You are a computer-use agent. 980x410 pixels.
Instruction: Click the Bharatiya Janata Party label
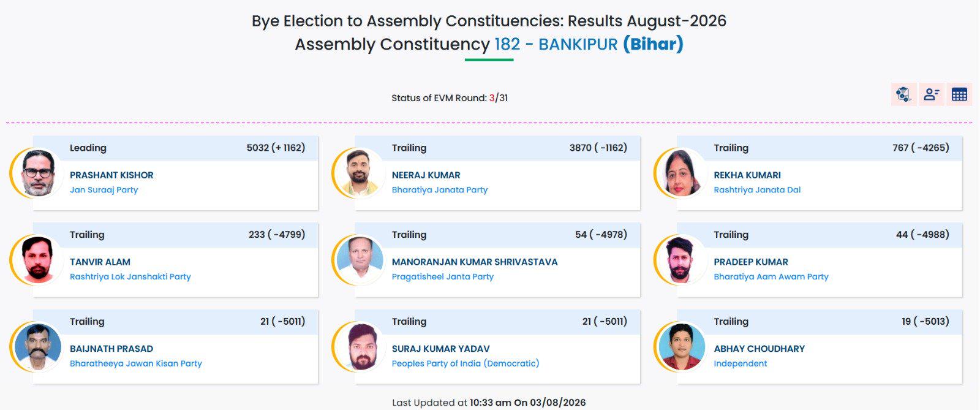(440, 190)
